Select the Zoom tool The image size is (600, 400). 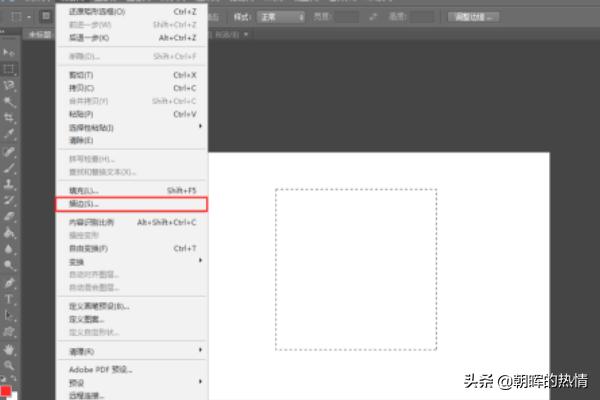8,366
